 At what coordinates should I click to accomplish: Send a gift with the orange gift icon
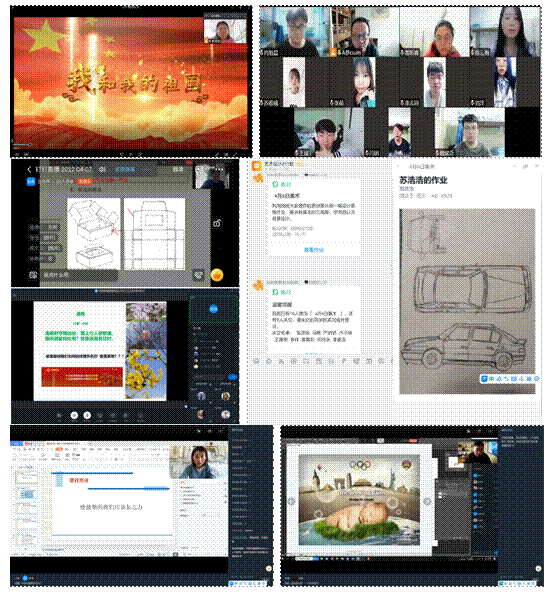[217, 275]
